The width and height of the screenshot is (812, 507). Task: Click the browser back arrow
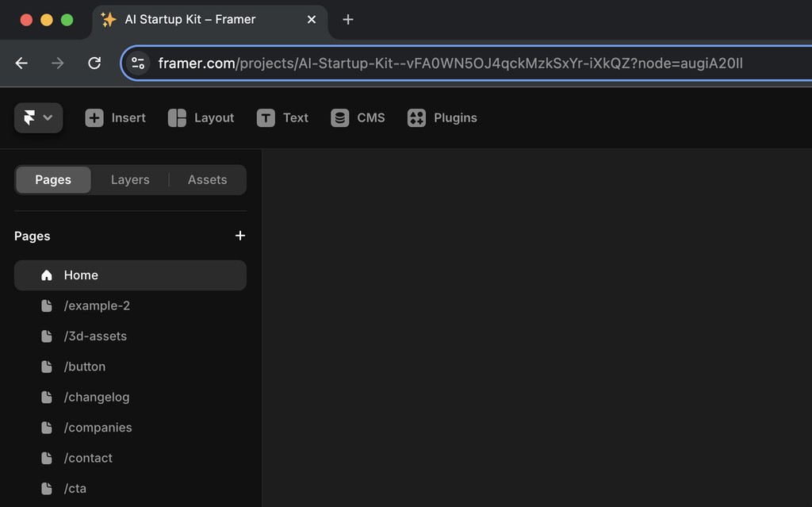coord(21,63)
